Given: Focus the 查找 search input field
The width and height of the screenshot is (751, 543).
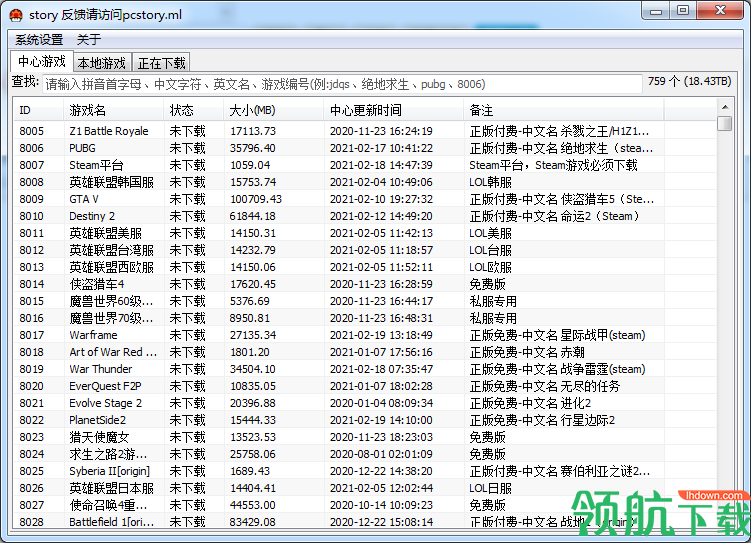Looking at the screenshot, I should click(342, 84).
